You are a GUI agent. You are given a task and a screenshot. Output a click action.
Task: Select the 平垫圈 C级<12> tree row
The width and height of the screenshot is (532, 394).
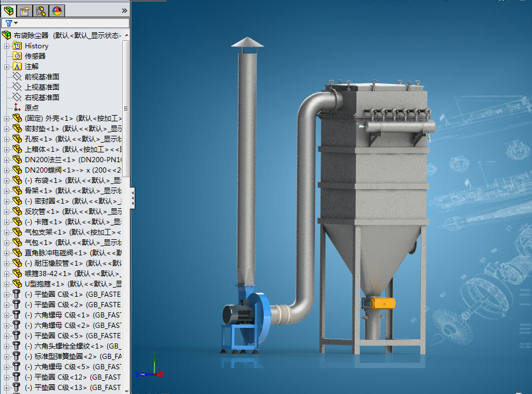(67, 377)
